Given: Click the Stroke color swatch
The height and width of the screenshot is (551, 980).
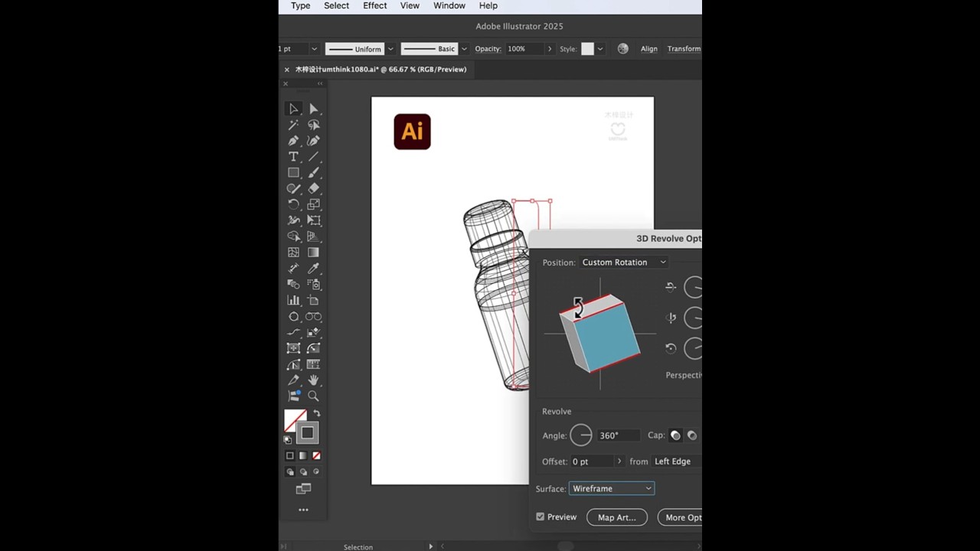Looking at the screenshot, I should (307, 433).
